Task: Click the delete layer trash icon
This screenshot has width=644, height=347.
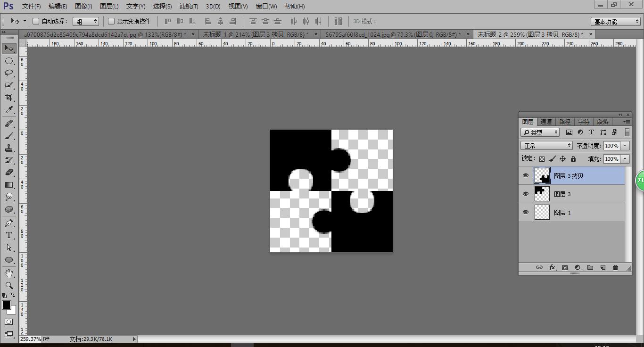Action: [615, 267]
